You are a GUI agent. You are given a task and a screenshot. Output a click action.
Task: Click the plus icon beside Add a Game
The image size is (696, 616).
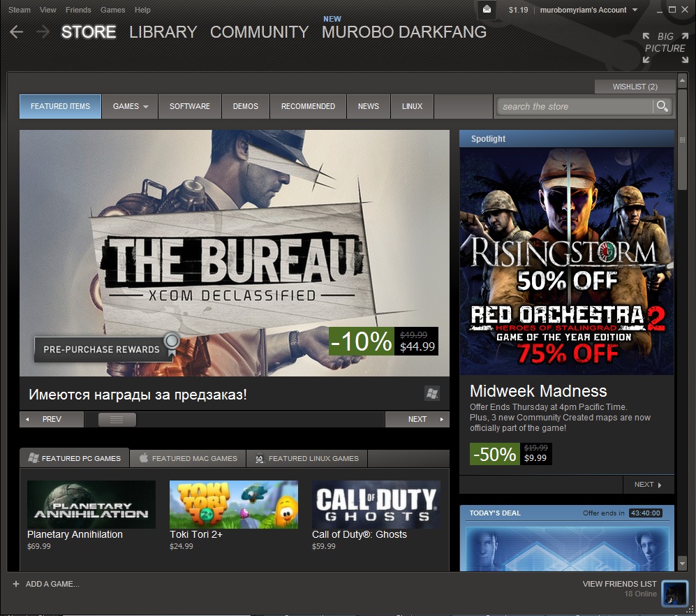click(x=16, y=584)
